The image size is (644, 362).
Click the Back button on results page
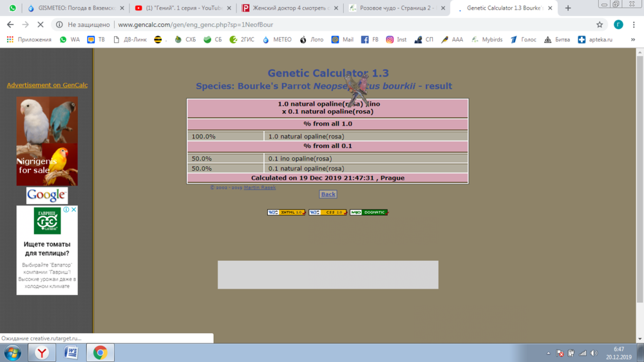click(328, 194)
